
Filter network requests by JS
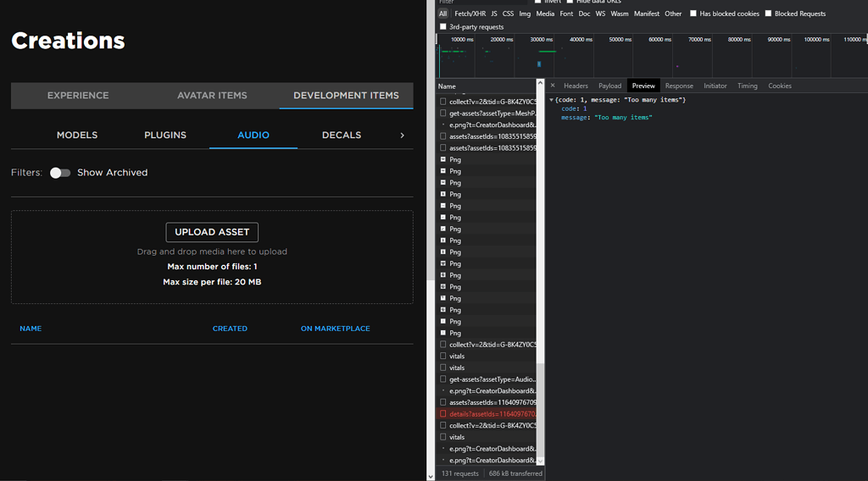coord(494,14)
